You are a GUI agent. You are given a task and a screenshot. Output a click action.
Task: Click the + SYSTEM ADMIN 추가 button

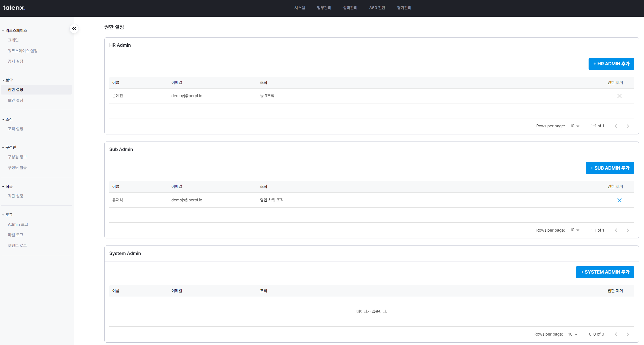tap(605, 272)
